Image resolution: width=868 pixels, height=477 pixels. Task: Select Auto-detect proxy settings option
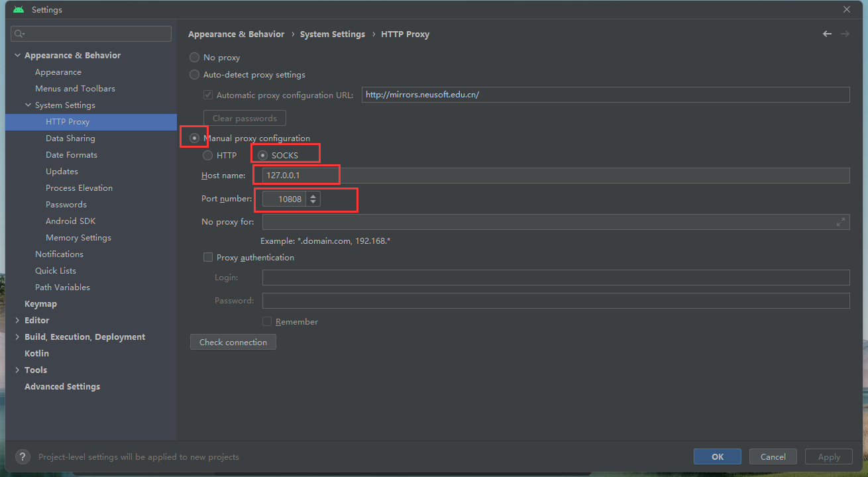195,75
